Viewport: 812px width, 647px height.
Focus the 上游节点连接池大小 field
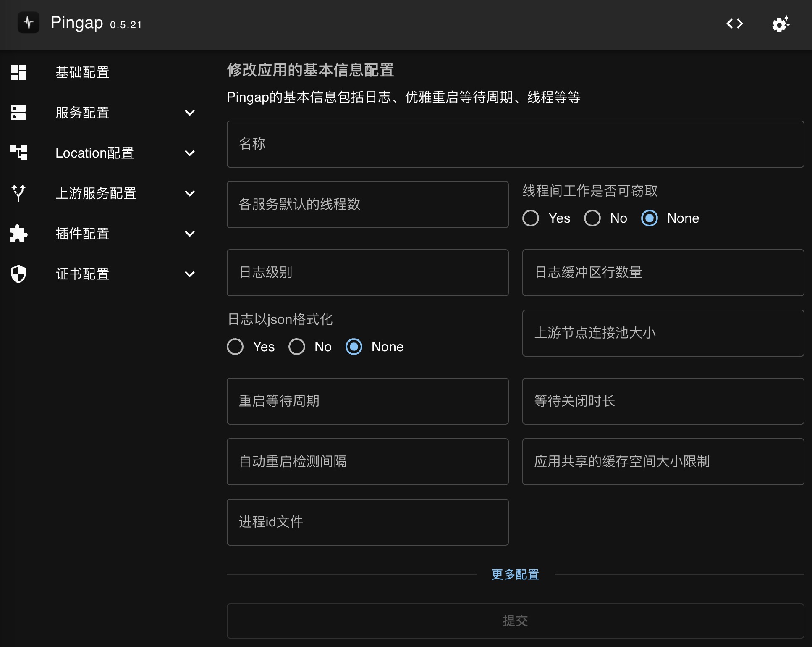(663, 333)
